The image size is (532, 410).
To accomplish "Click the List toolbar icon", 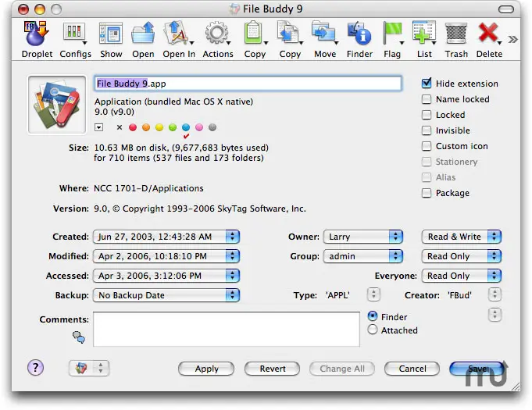I will click(x=423, y=34).
